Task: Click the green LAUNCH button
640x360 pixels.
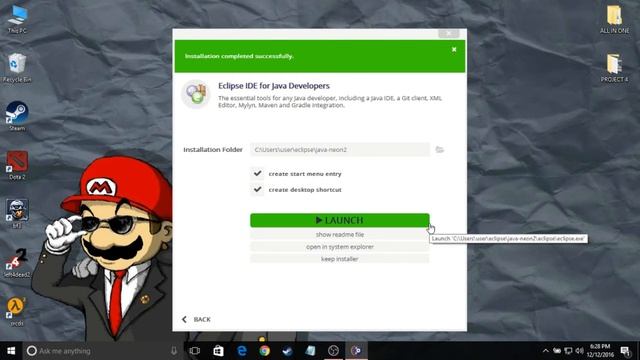Action: point(340,220)
